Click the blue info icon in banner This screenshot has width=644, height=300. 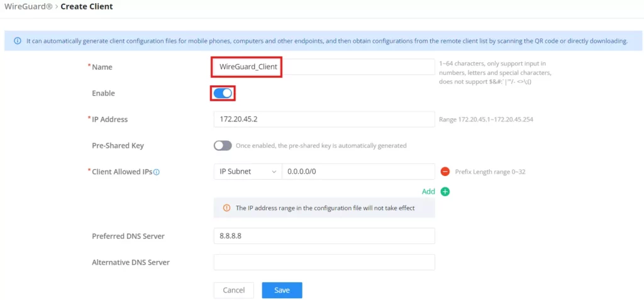[18, 41]
